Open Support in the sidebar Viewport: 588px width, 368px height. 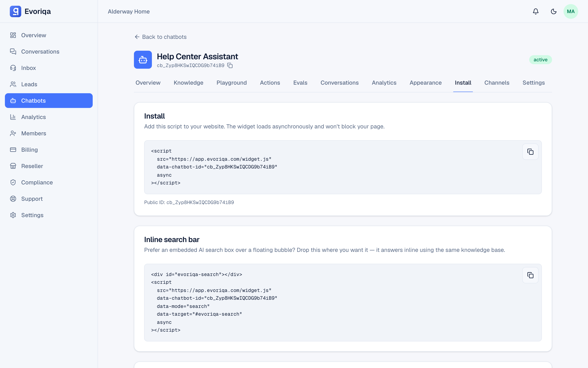(x=49, y=199)
